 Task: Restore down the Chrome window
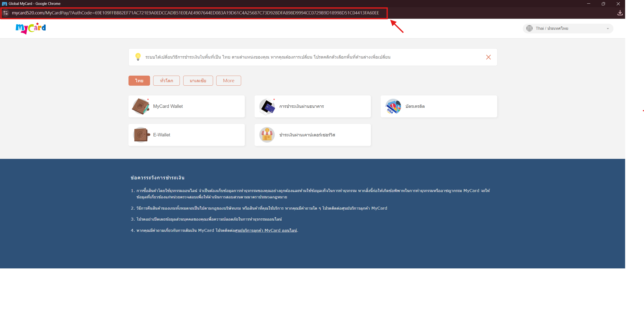603,4
